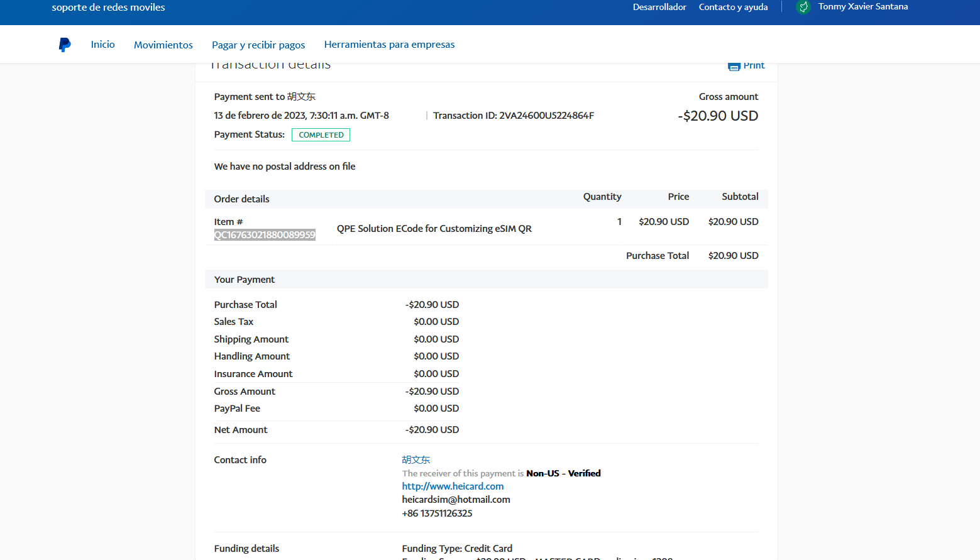This screenshot has width=980, height=560.
Task: Open Pagar y recibir pagos menu
Action: tap(258, 45)
